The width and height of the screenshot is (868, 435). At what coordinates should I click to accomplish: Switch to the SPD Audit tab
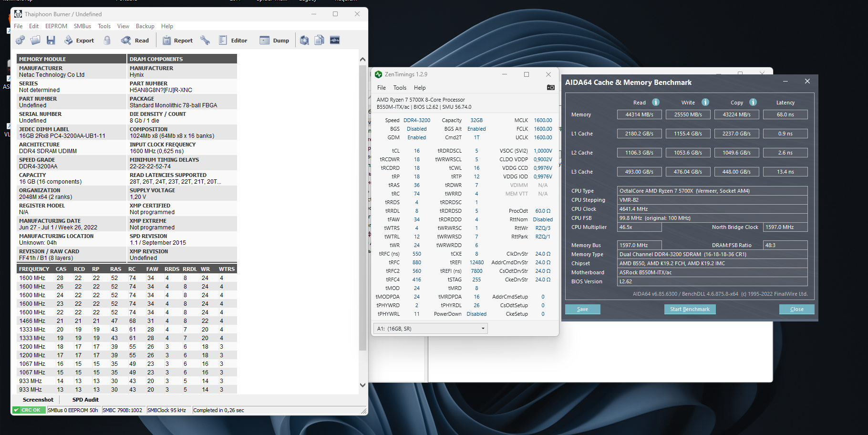[85, 400]
